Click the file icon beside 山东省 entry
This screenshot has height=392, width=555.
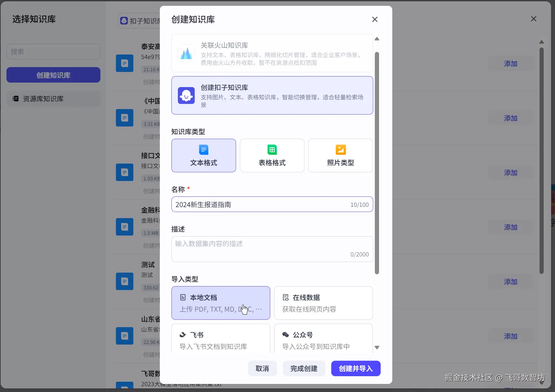point(125,336)
